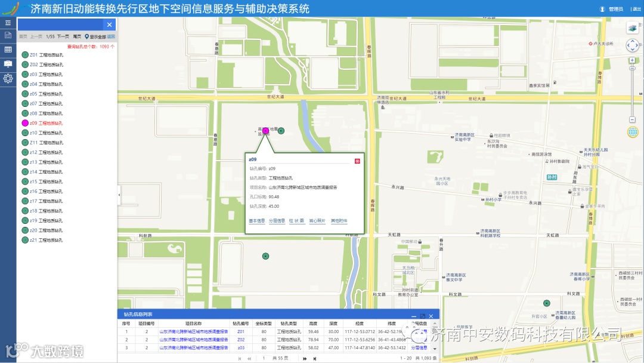Open the document list sidebar icon
The width and height of the screenshot is (644, 363).
pyautogui.click(x=8, y=35)
